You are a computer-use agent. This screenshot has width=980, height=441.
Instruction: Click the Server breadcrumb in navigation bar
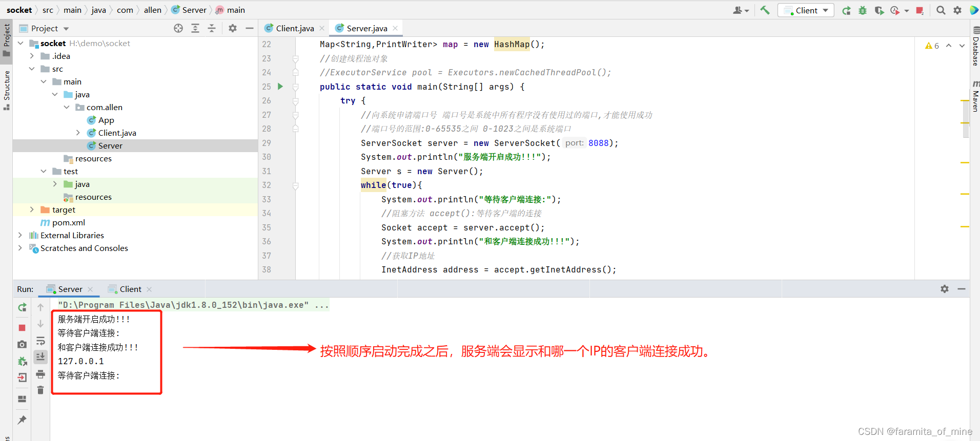[x=189, y=10]
